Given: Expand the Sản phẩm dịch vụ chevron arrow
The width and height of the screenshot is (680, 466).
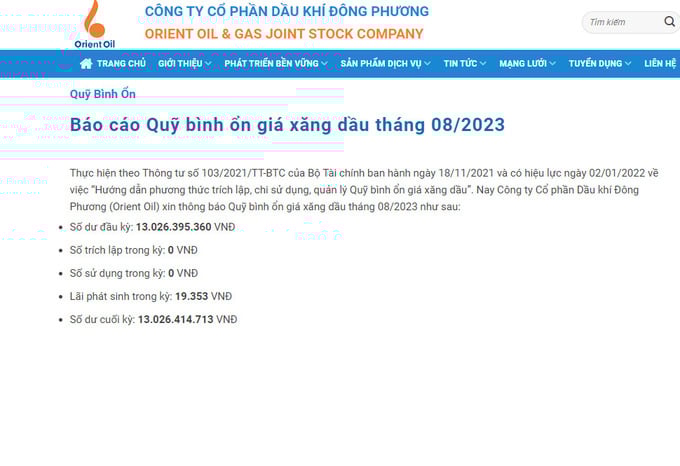Looking at the screenshot, I should (x=428, y=64).
